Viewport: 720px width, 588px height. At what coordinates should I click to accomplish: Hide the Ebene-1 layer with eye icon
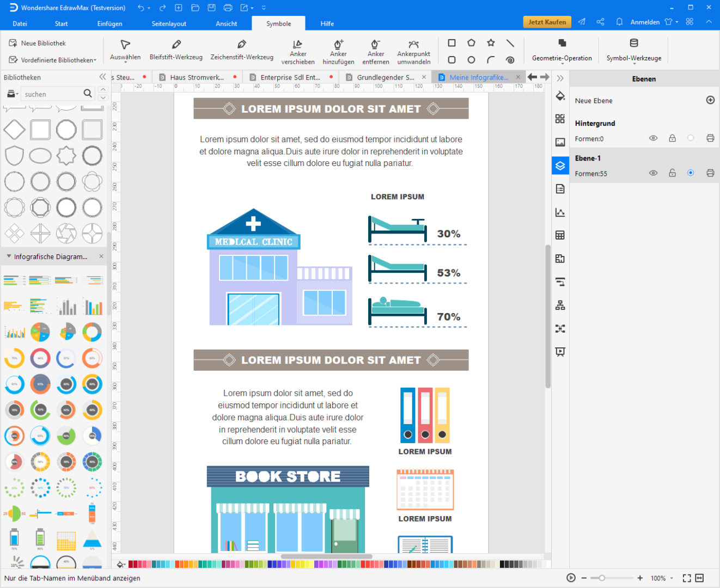pyautogui.click(x=653, y=173)
